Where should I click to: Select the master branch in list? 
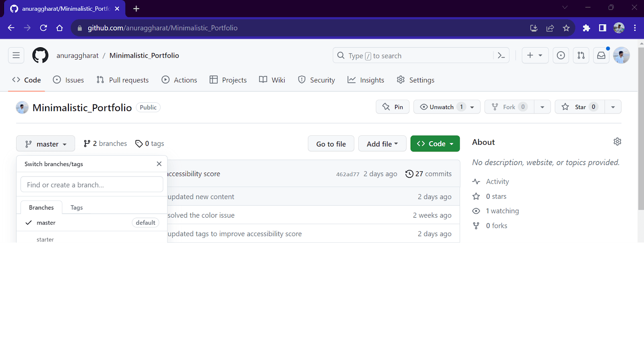pos(92,223)
